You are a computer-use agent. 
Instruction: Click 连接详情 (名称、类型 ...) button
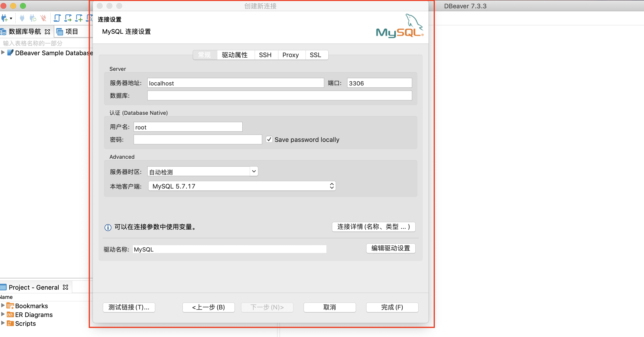[x=374, y=227]
